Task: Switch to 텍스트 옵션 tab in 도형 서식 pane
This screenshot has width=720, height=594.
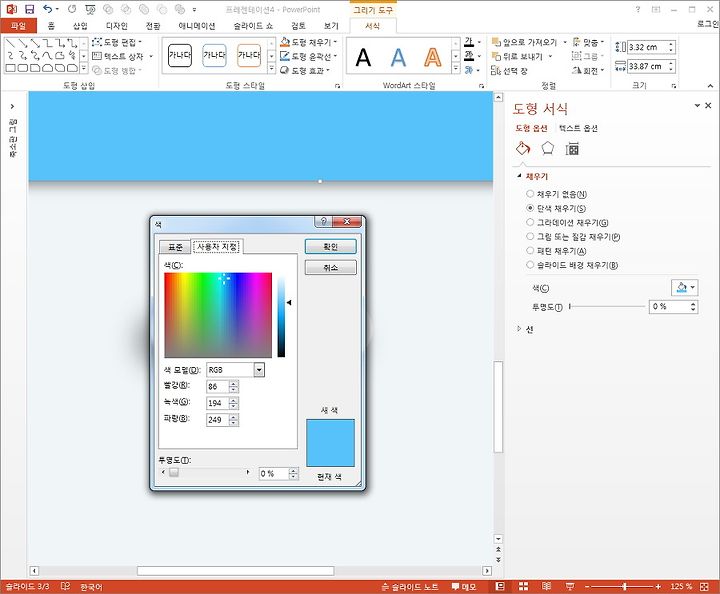Action: coord(578,129)
